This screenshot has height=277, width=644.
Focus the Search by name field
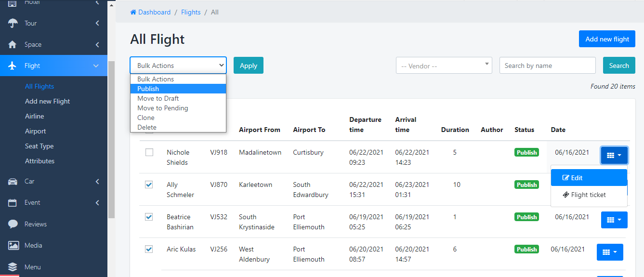(547, 66)
